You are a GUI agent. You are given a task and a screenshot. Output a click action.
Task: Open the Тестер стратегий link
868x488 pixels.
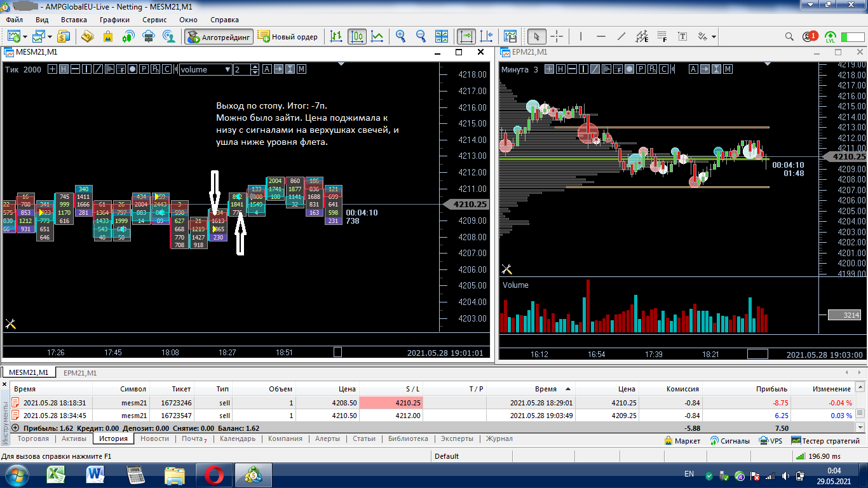(x=825, y=440)
